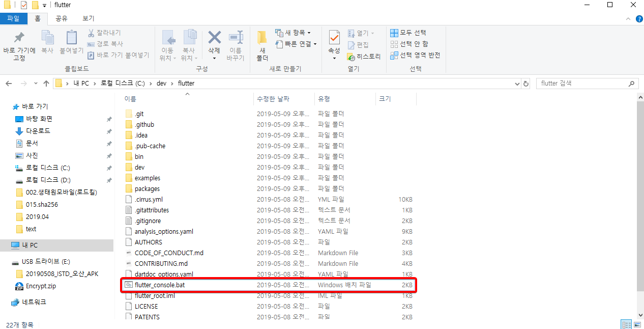Viewport: 644px width, 329px height.
Task: Select the Cut (잘라내기) command
Action: coord(104,33)
